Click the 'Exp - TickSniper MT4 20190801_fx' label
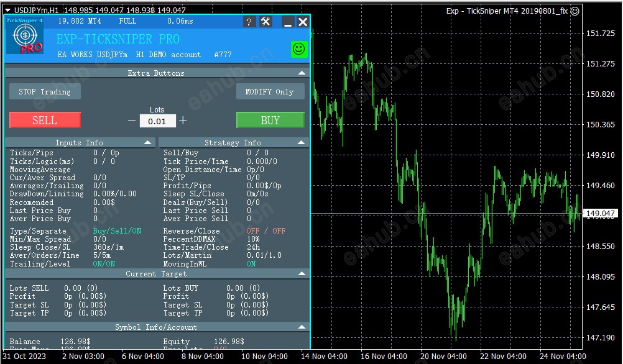The height and width of the screenshot is (364, 623). pyautogui.click(x=507, y=11)
